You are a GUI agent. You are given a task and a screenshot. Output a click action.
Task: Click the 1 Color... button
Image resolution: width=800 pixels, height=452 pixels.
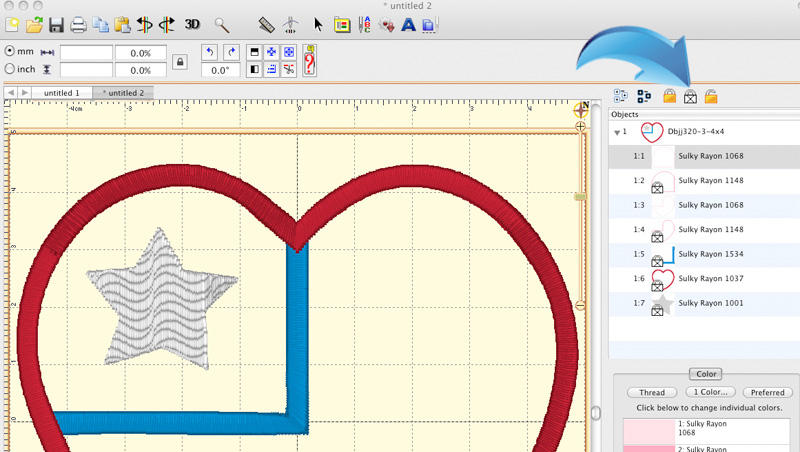point(711,392)
